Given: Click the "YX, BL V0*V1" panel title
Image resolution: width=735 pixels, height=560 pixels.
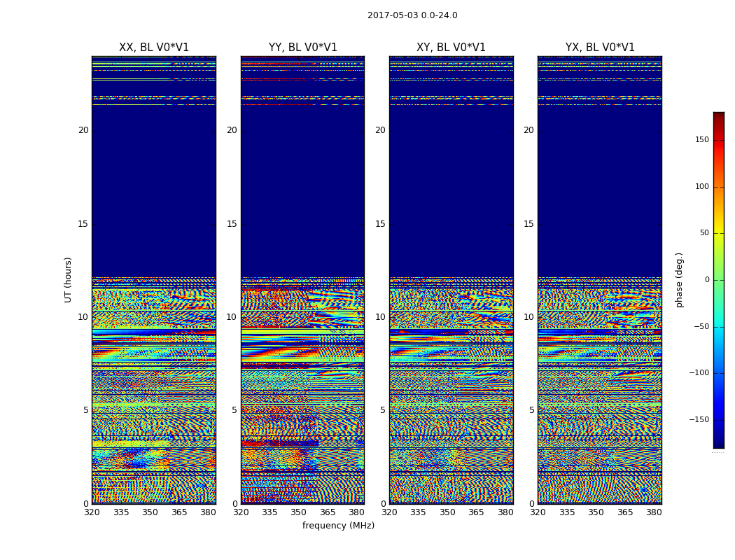Looking at the screenshot, I should (600, 48).
